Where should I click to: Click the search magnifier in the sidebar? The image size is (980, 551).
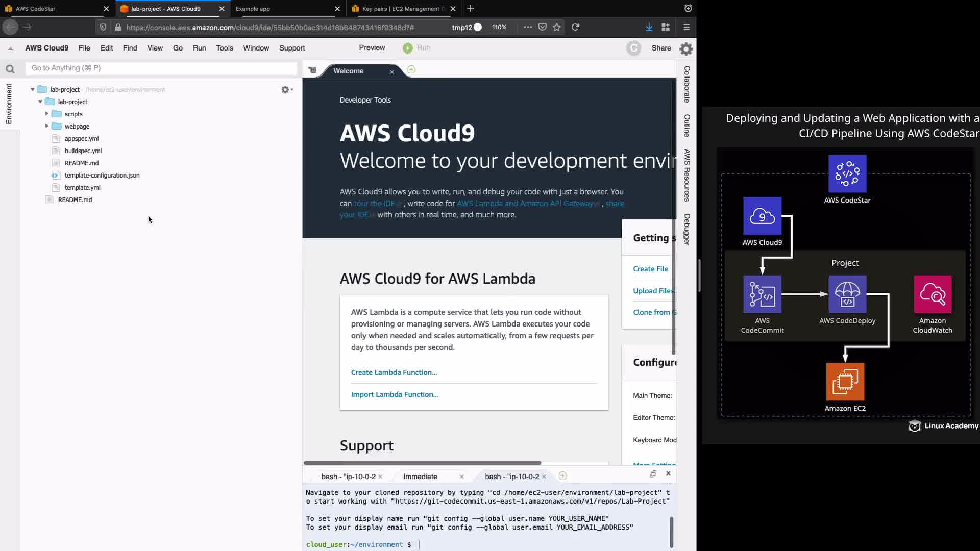[x=10, y=69]
